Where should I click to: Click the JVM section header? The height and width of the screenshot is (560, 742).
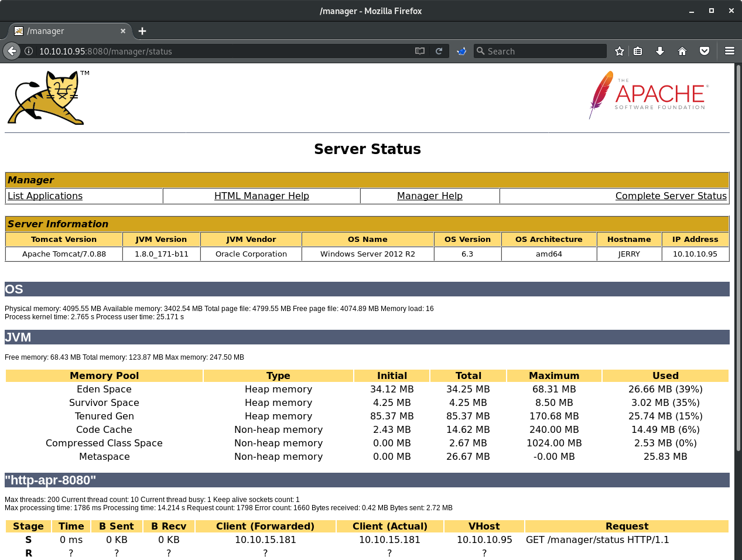tap(367, 337)
